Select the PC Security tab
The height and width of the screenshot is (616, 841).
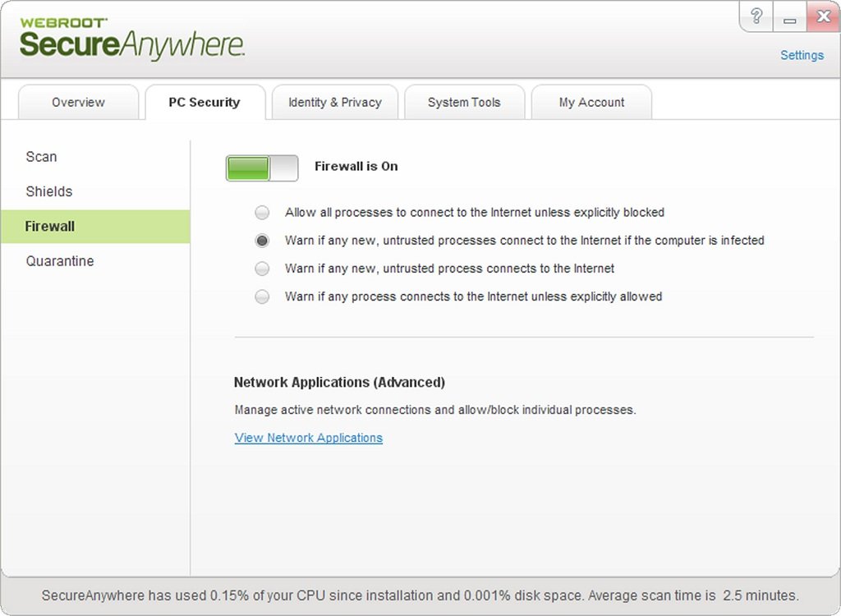tap(203, 102)
